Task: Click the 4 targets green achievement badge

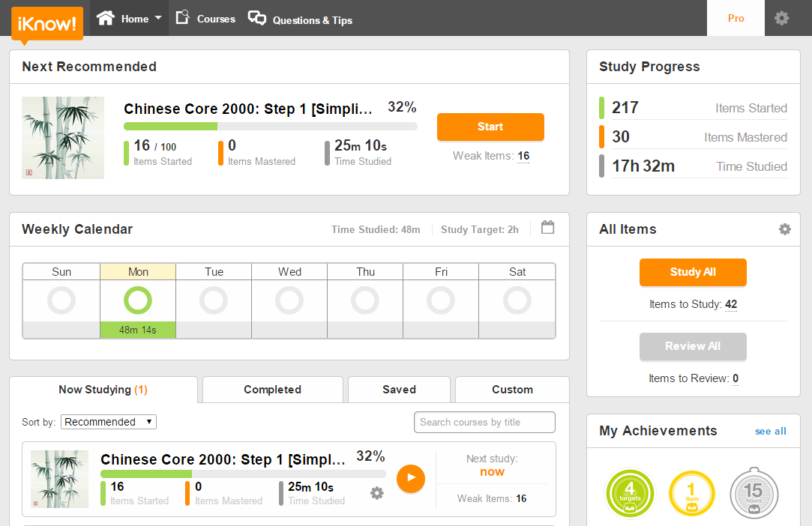Action: (630, 493)
